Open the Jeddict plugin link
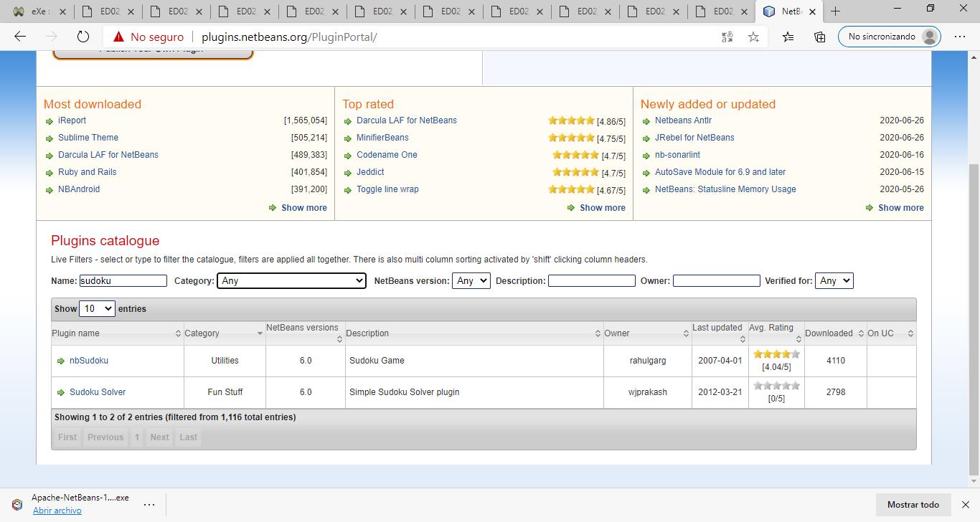Screen dimensions: 980x522 tap(370, 172)
